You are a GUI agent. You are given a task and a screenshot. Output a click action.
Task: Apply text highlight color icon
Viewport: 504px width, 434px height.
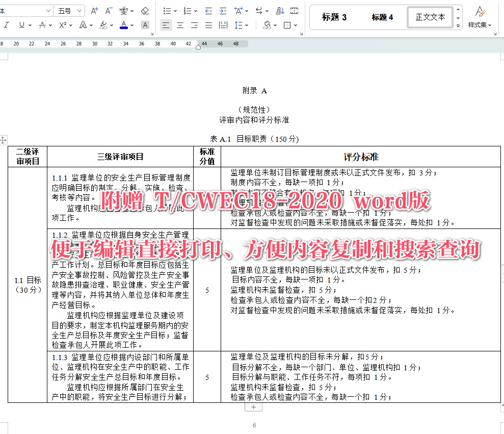tap(103, 24)
